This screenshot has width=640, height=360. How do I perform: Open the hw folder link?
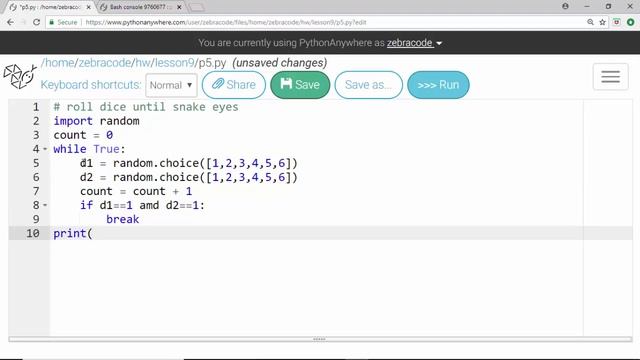coord(142,63)
